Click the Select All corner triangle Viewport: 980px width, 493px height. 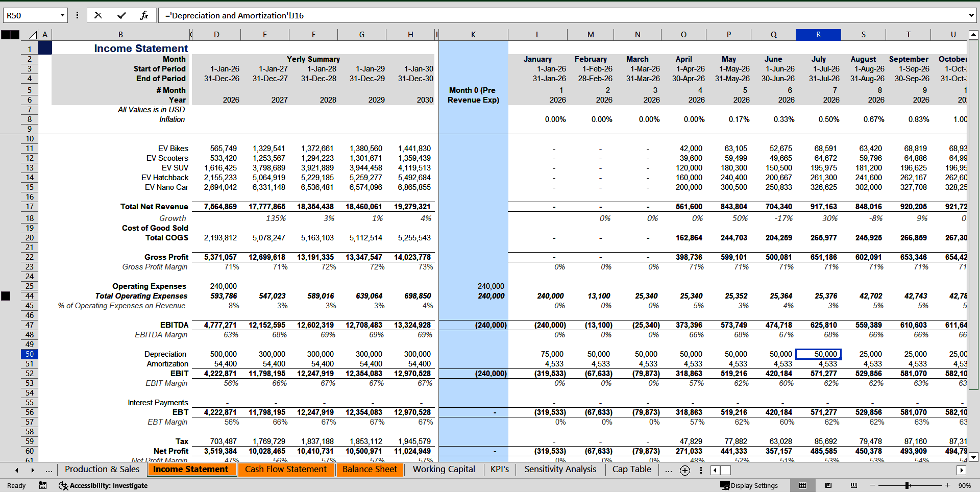33,35
